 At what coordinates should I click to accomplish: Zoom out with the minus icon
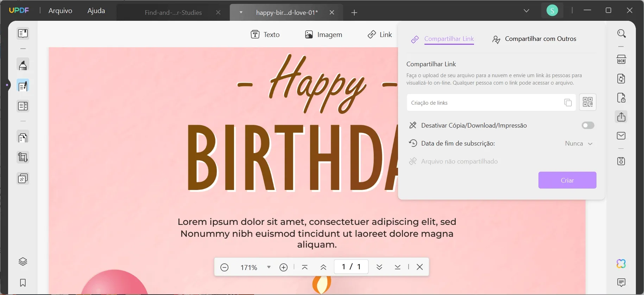point(225,267)
